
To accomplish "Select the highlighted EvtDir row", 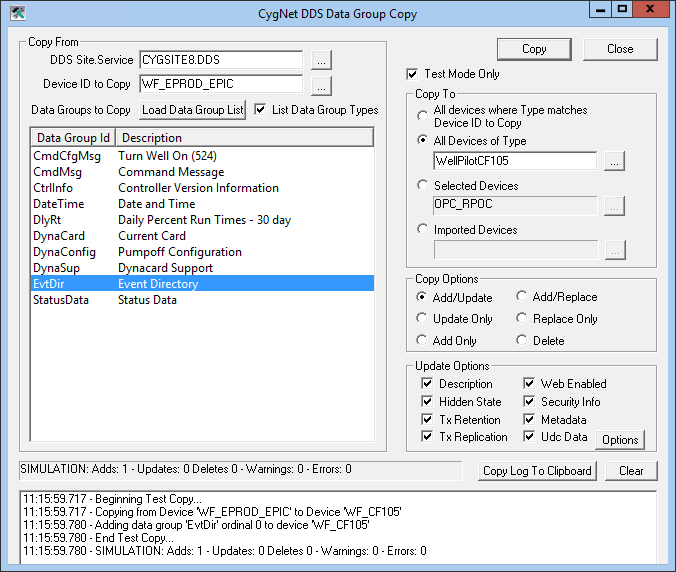I will coord(203,284).
